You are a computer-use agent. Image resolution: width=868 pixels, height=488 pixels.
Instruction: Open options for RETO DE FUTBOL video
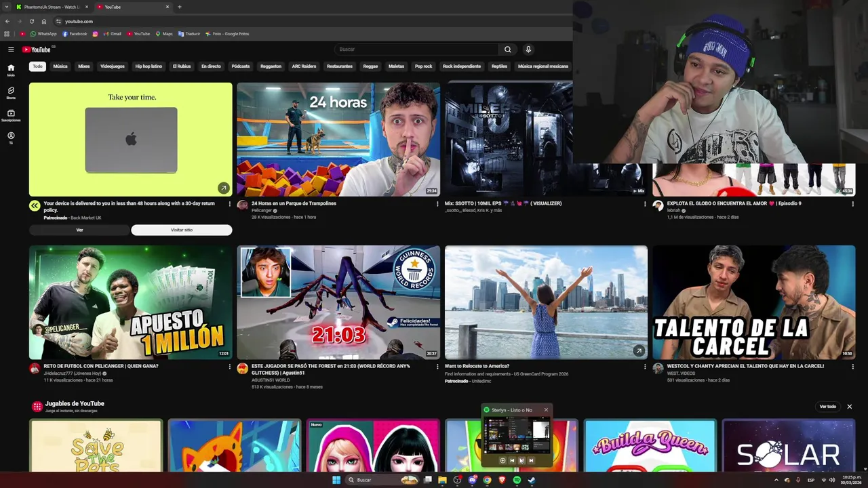click(229, 367)
